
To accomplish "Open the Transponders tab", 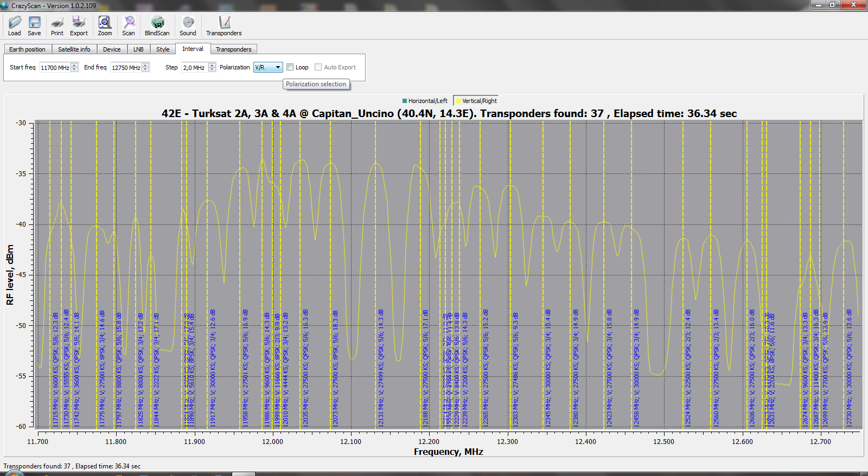I will 234,49.
